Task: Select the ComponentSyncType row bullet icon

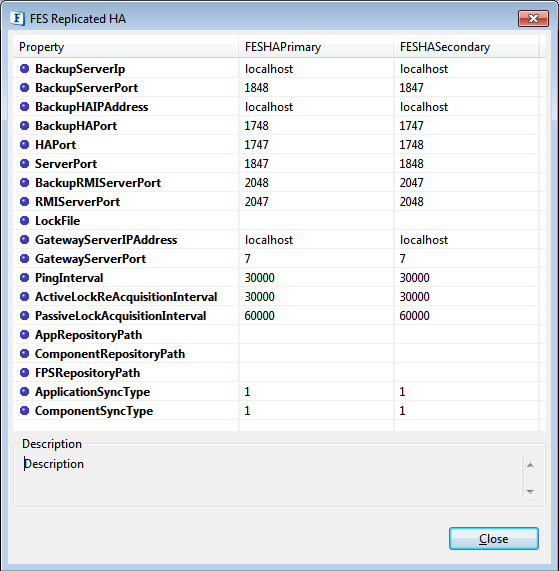Action: [24, 410]
